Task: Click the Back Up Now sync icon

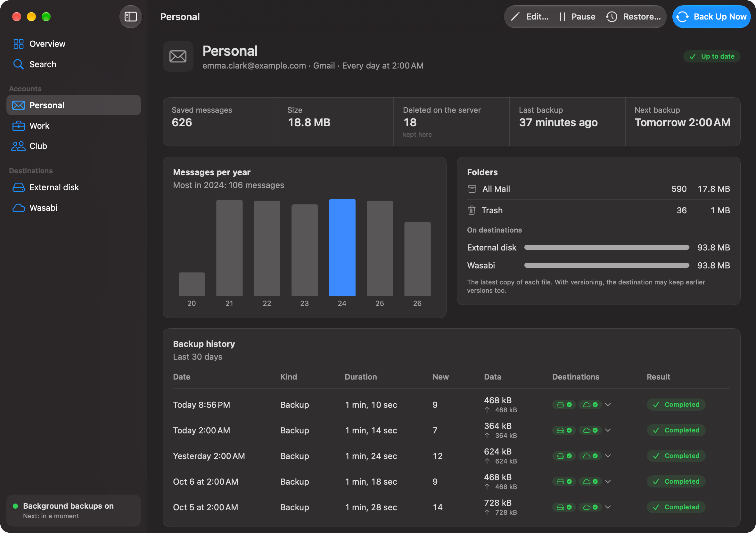Action: [682, 16]
